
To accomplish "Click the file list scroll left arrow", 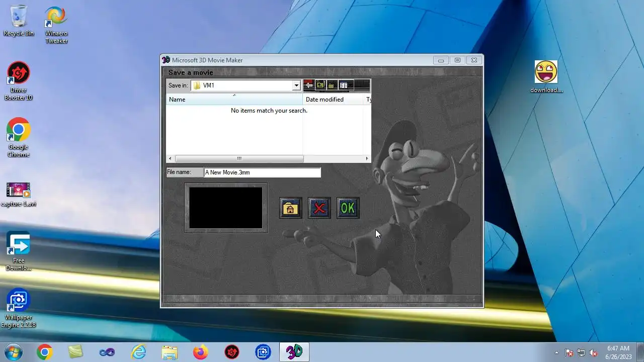I will coord(170,158).
